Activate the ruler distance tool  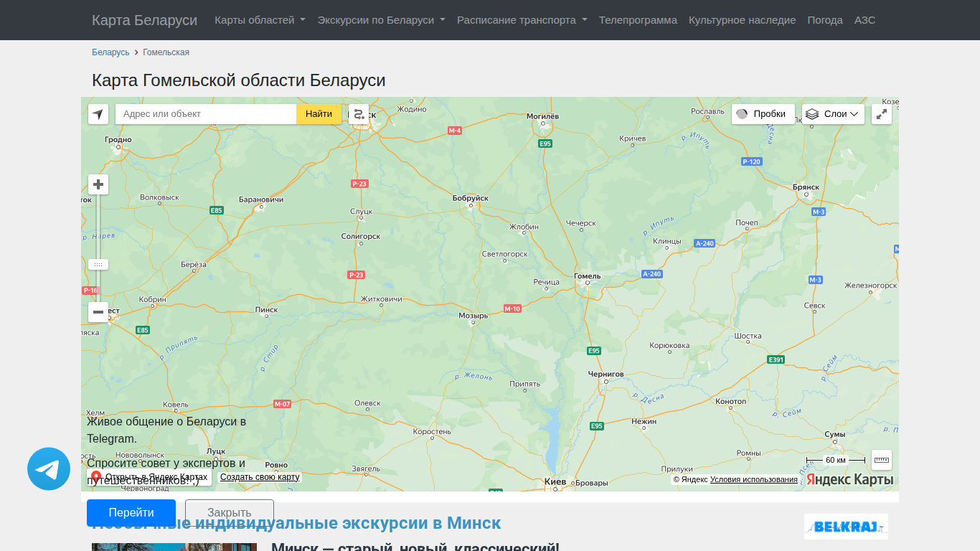point(882,460)
